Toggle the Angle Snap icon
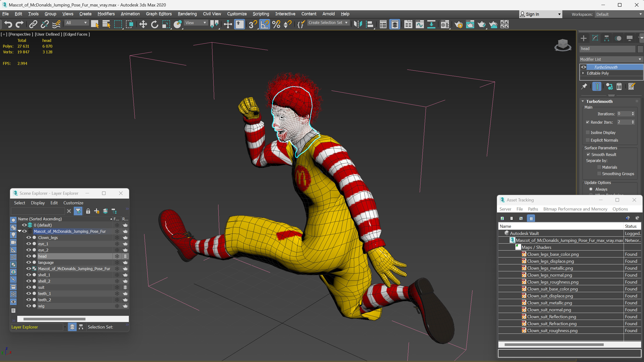644x362 pixels. (264, 24)
